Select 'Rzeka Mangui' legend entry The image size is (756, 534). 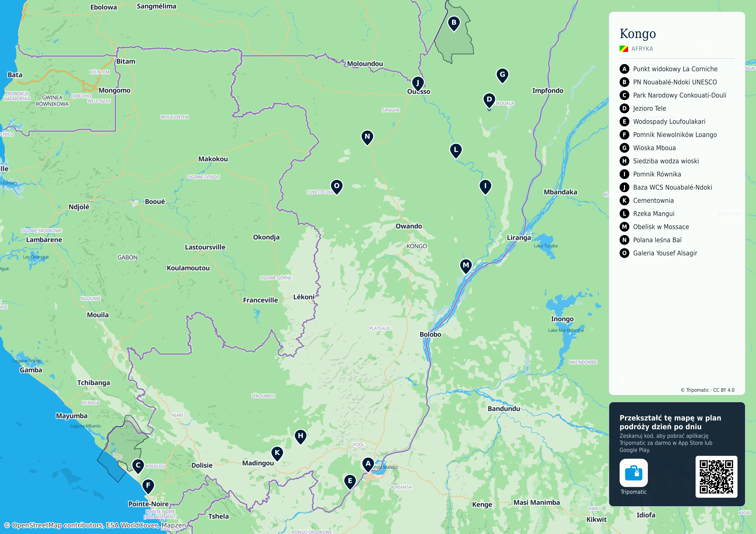(654, 214)
